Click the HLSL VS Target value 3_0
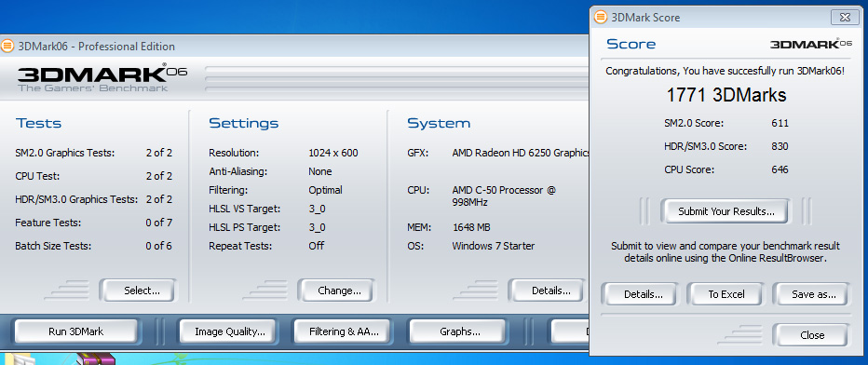This screenshot has width=868, height=365. pos(318,209)
